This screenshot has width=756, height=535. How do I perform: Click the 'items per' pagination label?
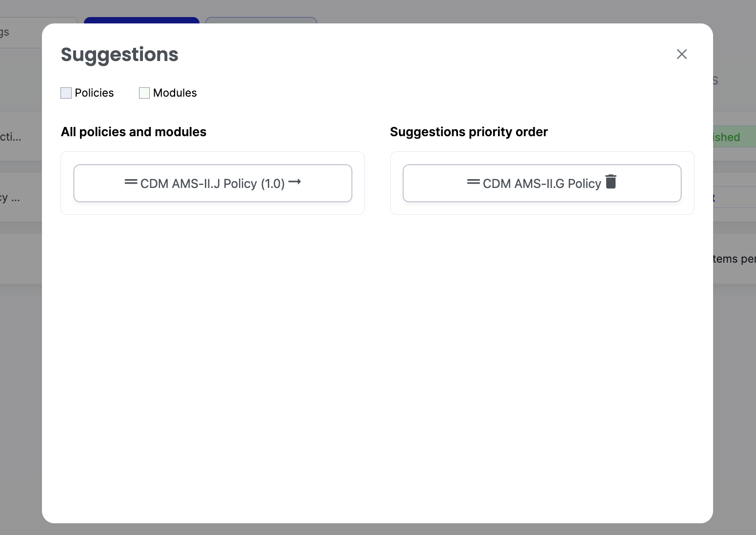734,259
